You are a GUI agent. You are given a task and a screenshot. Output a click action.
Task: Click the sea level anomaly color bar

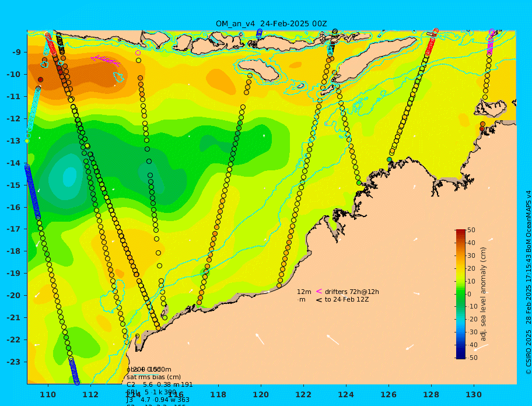pyautogui.click(x=461, y=294)
